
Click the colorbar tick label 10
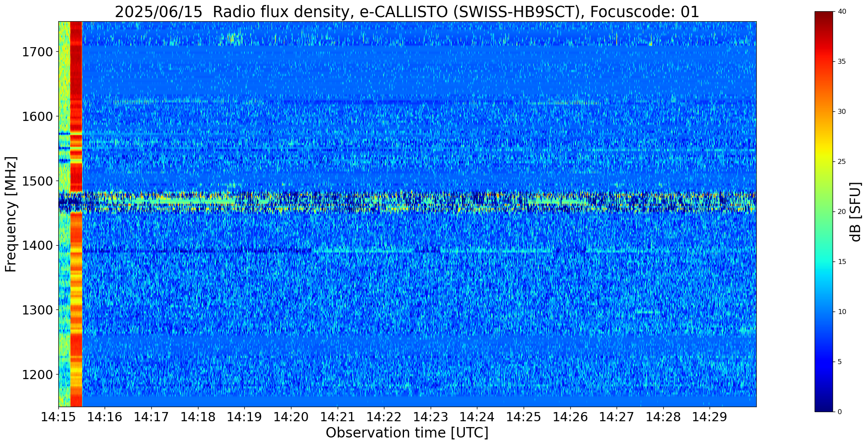(x=841, y=312)
